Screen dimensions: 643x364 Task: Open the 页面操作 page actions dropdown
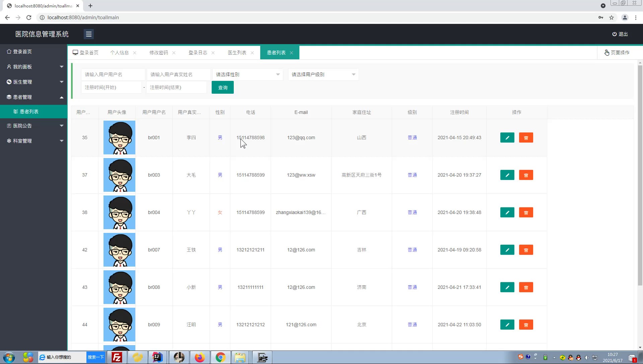(617, 53)
